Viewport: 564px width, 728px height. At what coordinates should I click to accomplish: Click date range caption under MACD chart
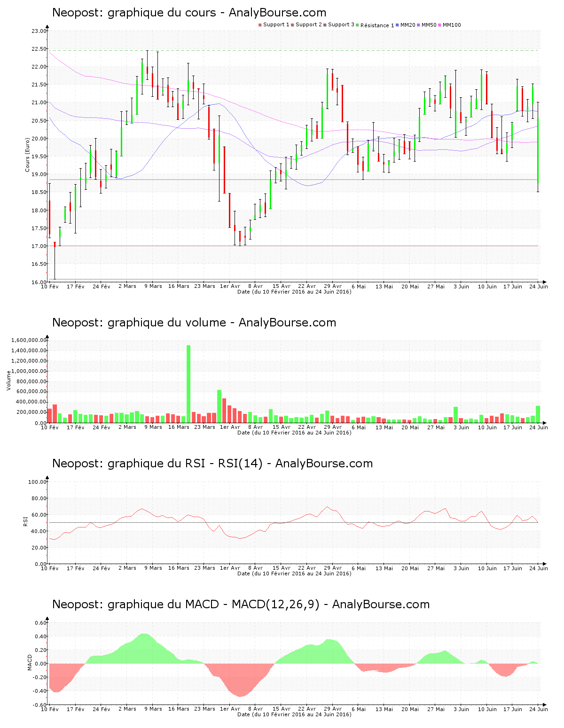point(294,714)
